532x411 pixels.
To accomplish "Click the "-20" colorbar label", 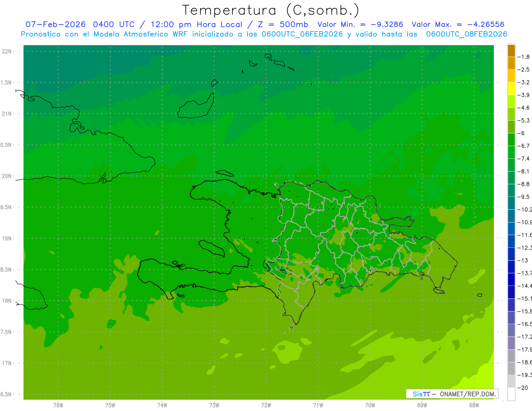I will [x=523, y=388].
